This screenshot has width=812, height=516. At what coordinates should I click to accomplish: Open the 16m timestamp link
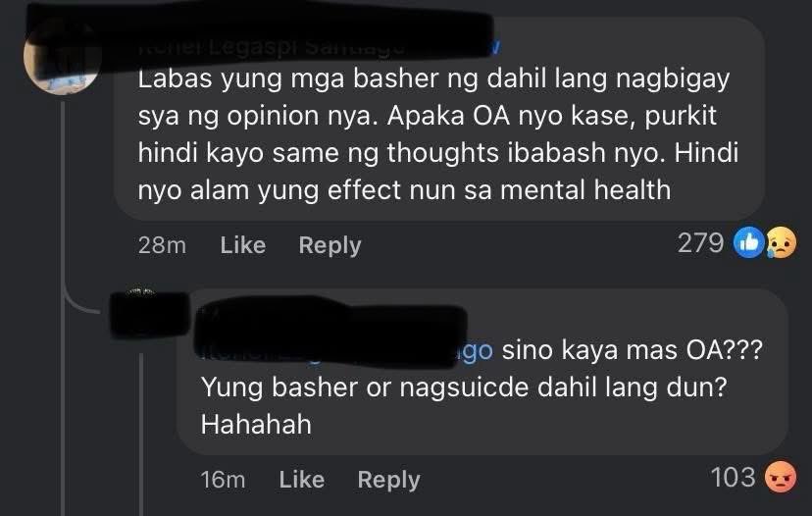click(223, 480)
